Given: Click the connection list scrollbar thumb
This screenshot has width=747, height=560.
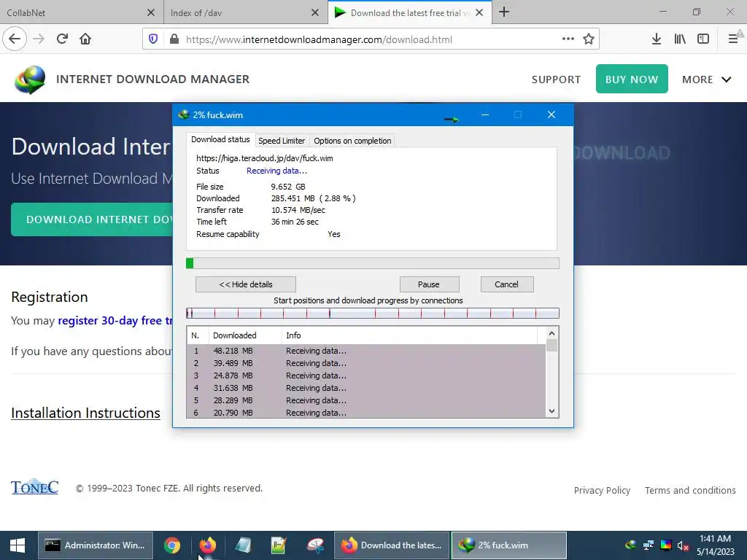Looking at the screenshot, I should (551, 345).
